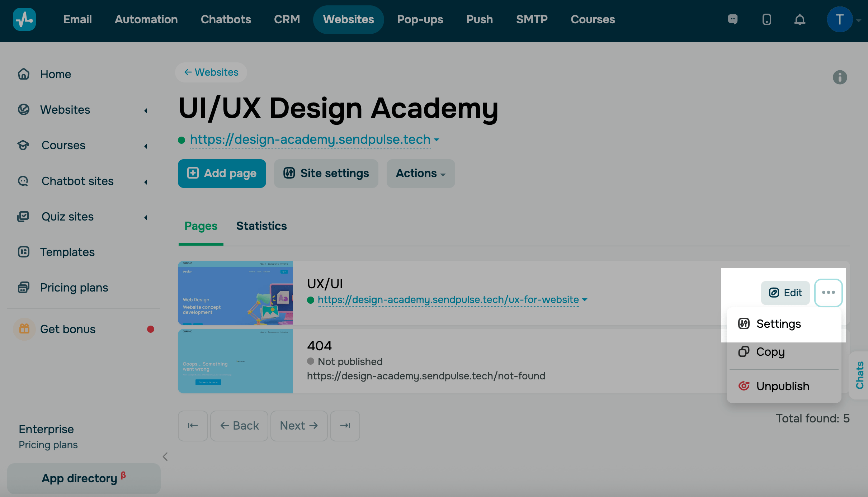Jump to last page of pagination

(x=345, y=426)
